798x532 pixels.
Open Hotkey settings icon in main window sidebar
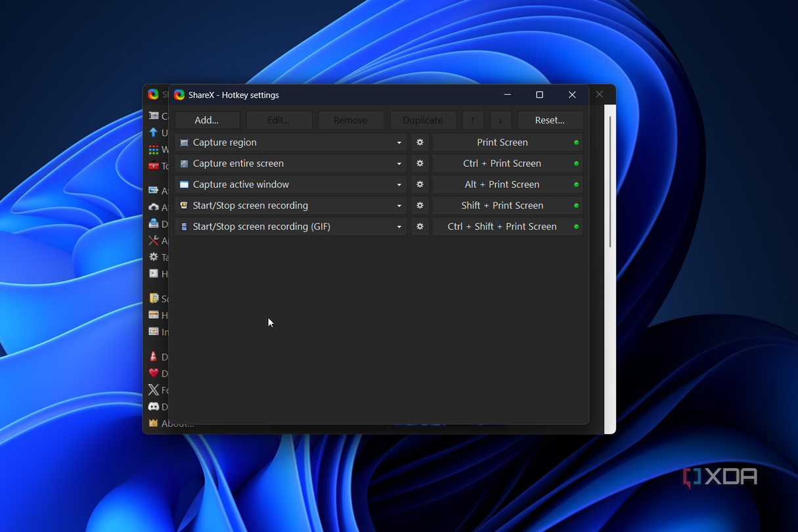154,273
